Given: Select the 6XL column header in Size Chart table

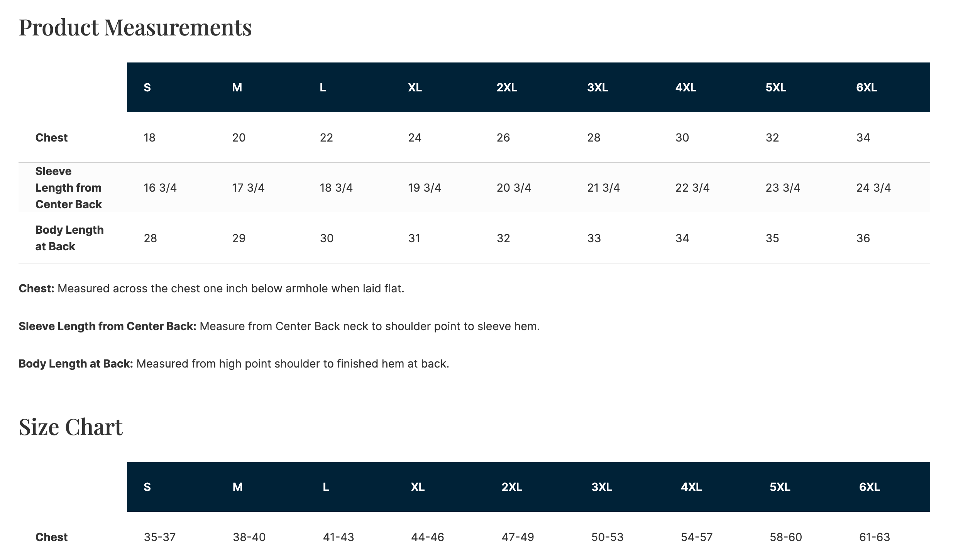Looking at the screenshot, I should tap(869, 487).
